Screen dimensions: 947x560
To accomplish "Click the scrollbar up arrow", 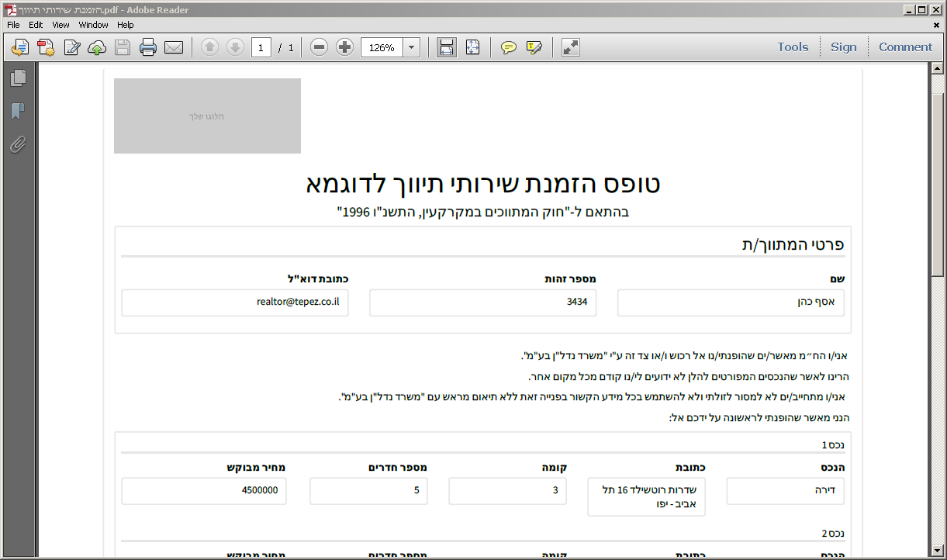I will click(938, 69).
